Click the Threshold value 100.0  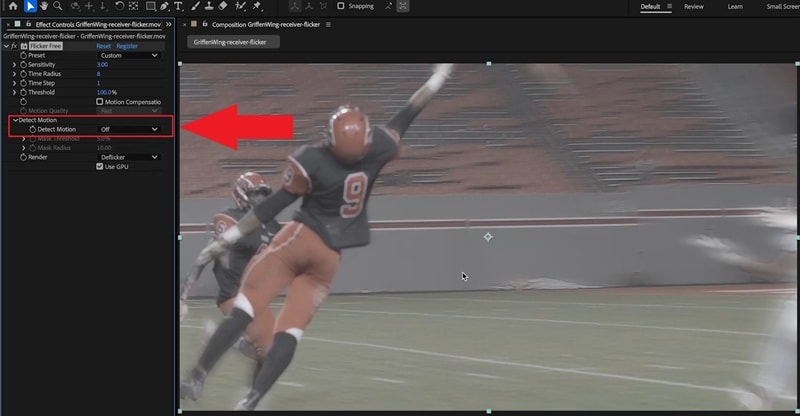[x=104, y=92]
